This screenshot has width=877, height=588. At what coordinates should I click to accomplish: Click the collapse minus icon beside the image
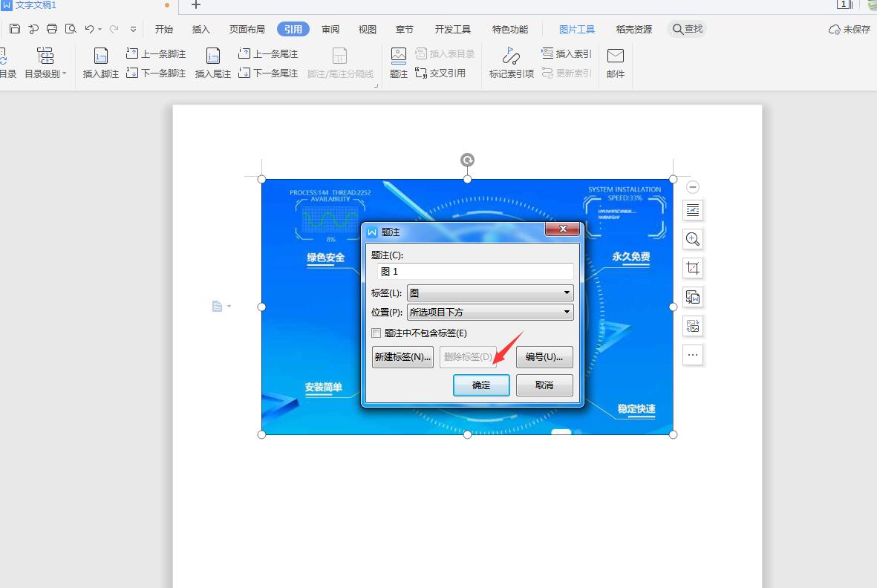coord(692,186)
